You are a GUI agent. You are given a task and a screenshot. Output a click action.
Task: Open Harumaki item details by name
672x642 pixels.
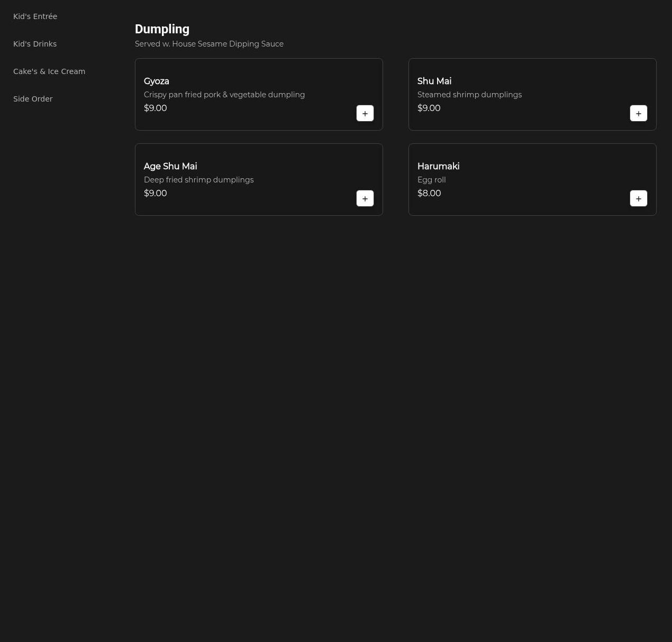438,166
